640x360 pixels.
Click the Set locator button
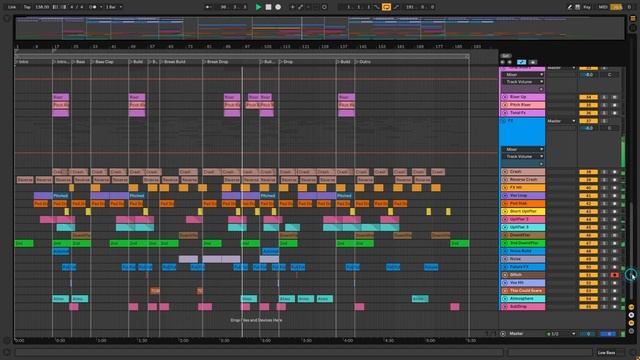pos(506,56)
